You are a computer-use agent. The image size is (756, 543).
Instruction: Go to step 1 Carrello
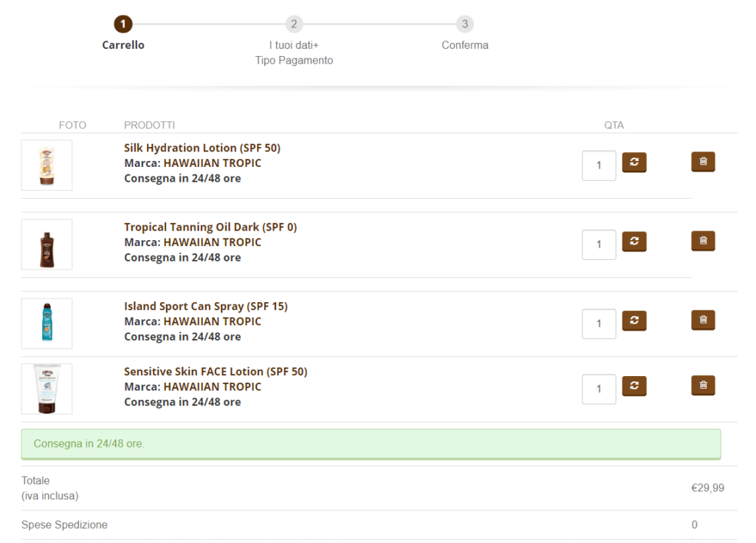[x=123, y=24]
